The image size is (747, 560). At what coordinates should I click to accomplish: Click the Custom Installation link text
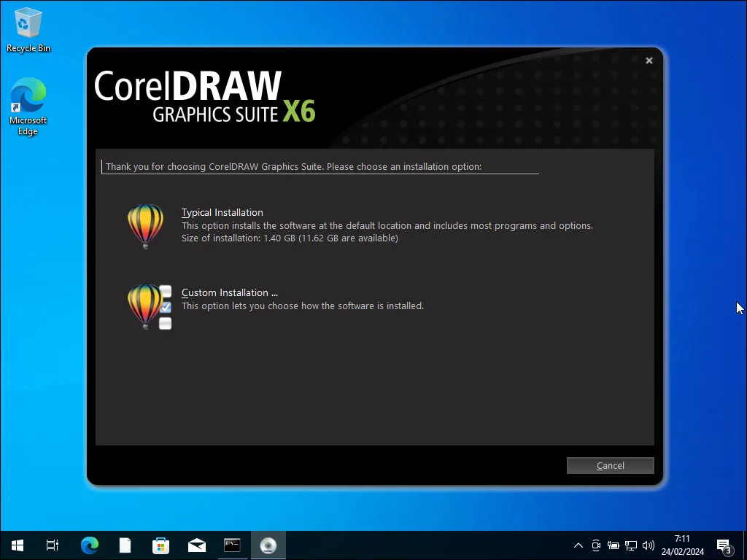tap(229, 292)
